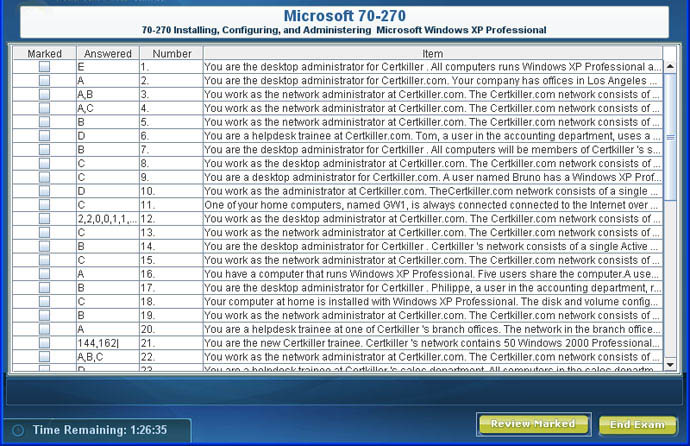Click answer 'E' for question 1
Screen dimensions: 690x446
108,67
